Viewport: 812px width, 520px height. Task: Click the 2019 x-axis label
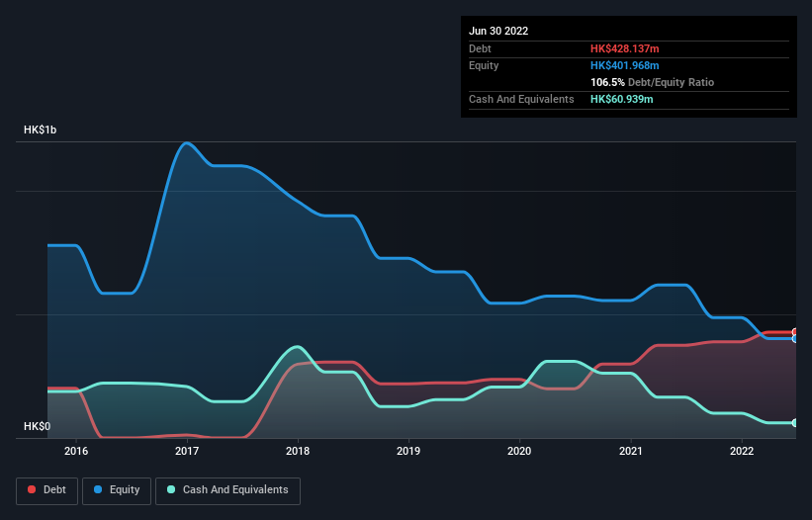click(x=408, y=451)
